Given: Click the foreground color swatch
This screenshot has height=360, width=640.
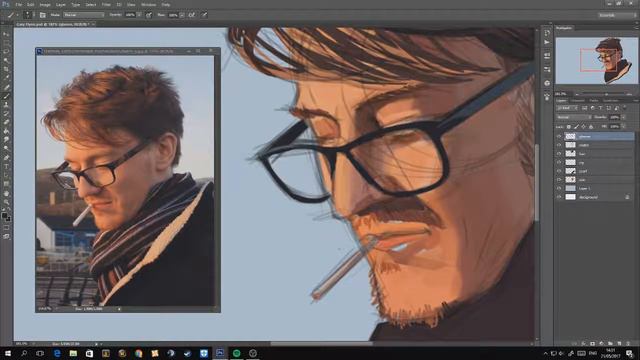Looking at the screenshot, I should pos(4,216).
